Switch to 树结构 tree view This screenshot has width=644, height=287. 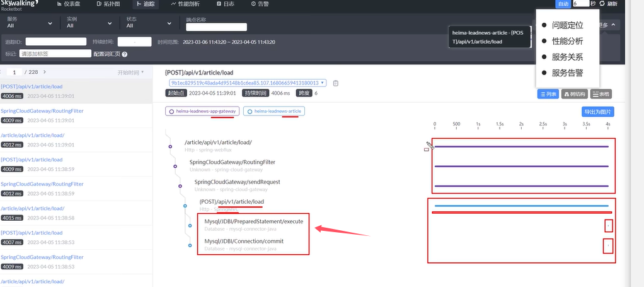575,94
